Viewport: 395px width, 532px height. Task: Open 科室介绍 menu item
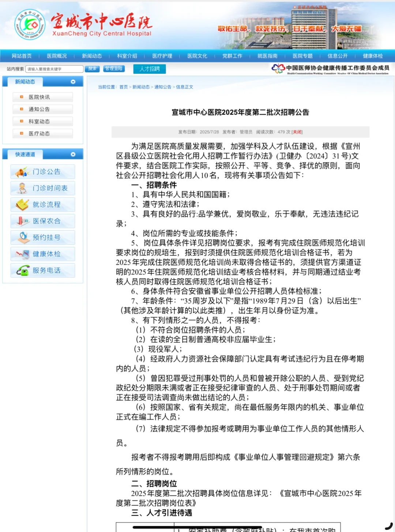[127, 56]
